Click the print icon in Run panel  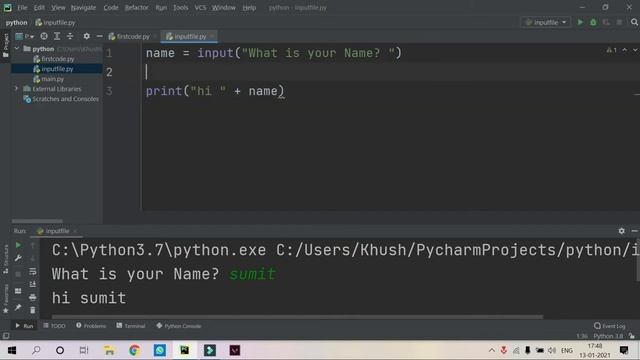coord(33,297)
